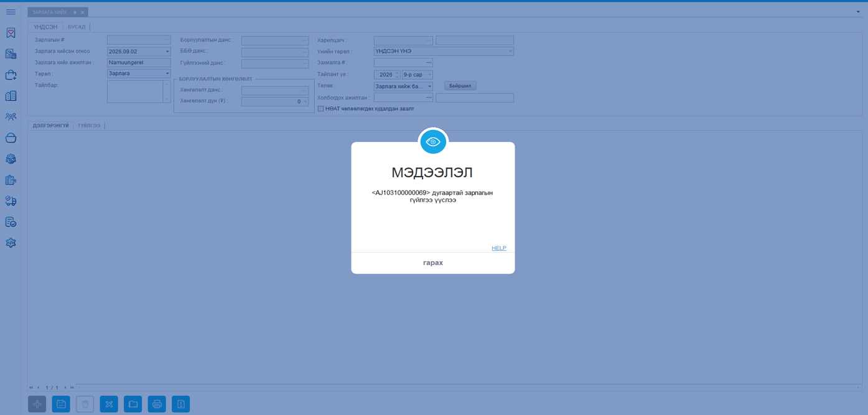Open the delivery truck sidebar icon
The width and height of the screenshot is (868, 415).
[x=11, y=201]
